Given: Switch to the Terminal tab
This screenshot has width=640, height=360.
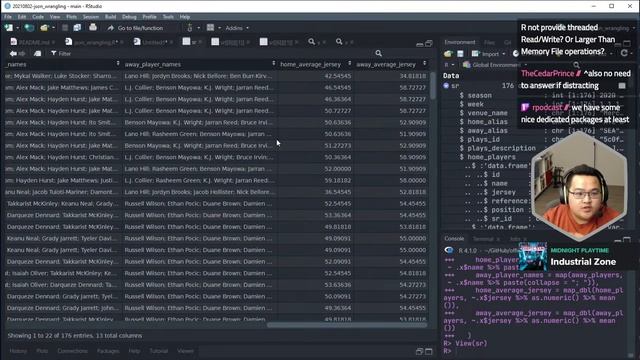Looking at the screenshot, I should point(483,239).
